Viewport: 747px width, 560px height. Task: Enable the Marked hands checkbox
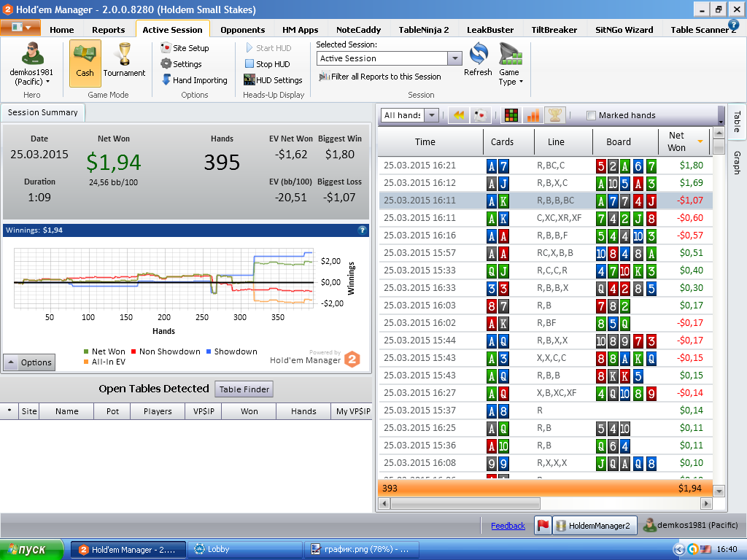coord(591,115)
